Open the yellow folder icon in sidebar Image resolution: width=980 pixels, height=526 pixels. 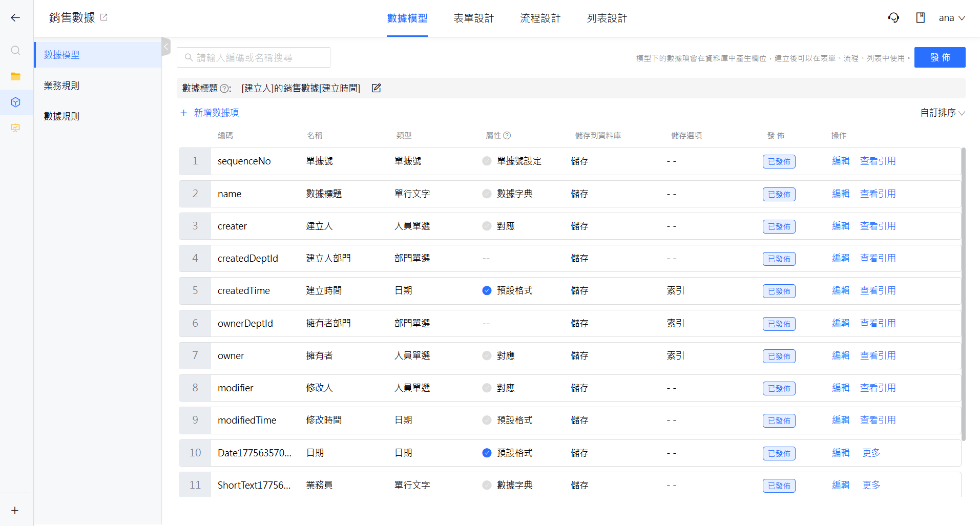click(x=15, y=76)
